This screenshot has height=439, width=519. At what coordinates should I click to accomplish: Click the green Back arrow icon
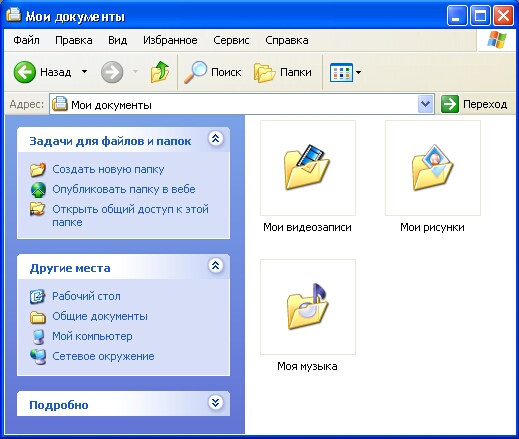tap(24, 72)
